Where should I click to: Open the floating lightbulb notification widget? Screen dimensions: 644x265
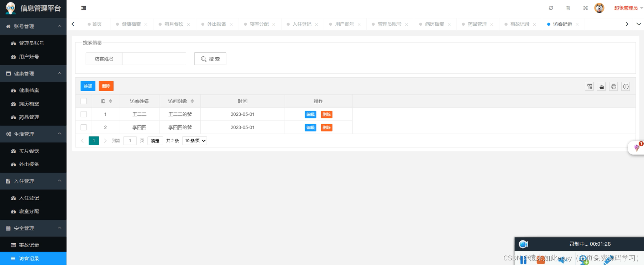(637, 148)
